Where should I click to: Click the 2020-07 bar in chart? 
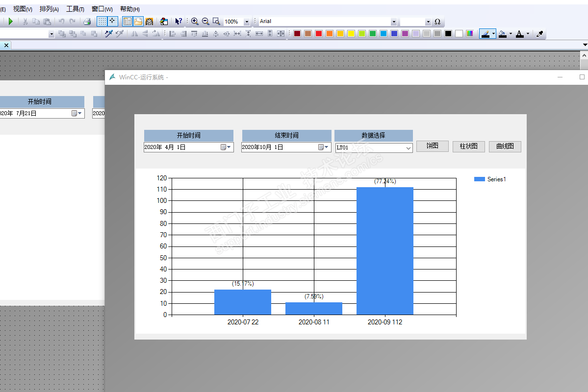coord(243,302)
